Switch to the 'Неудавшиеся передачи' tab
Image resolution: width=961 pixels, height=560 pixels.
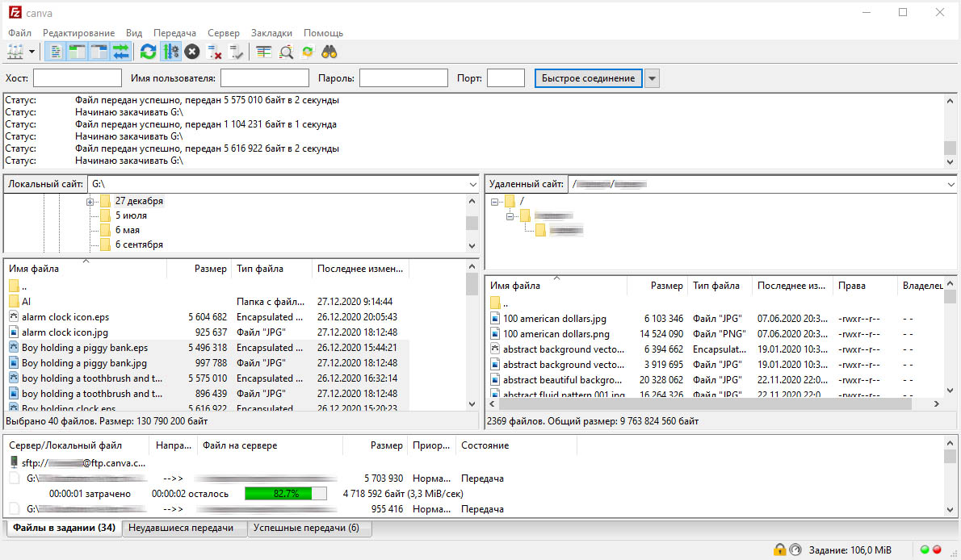point(182,528)
